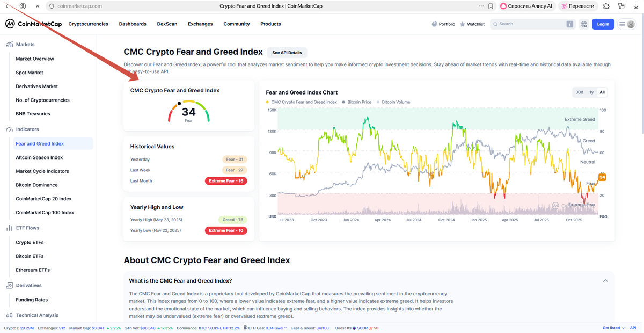
Task: Toggle CMC Crypto Fear and Greed Index legend
Action: pyautogui.click(x=302, y=102)
